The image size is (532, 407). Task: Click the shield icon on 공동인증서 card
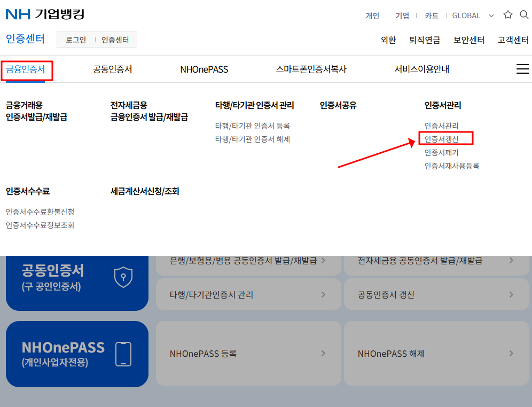coord(123,277)
